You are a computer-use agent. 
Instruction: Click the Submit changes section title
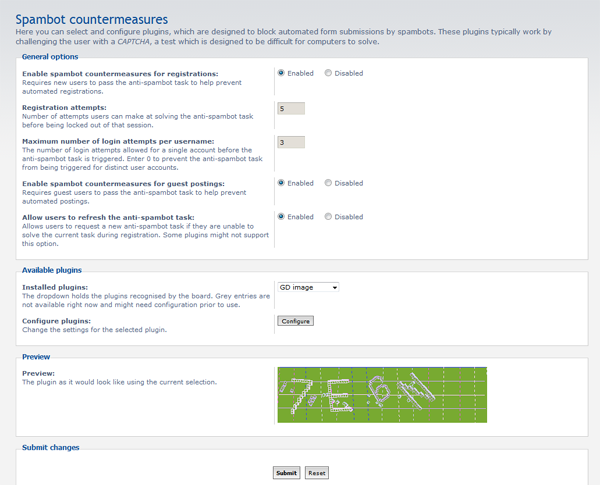pos(51,447)
